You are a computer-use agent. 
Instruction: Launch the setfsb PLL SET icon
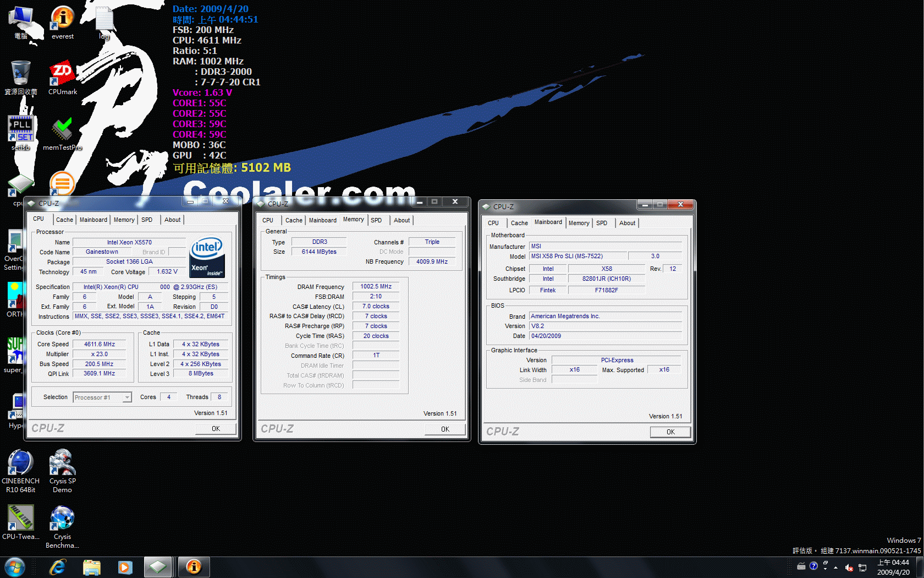point(21,133)
